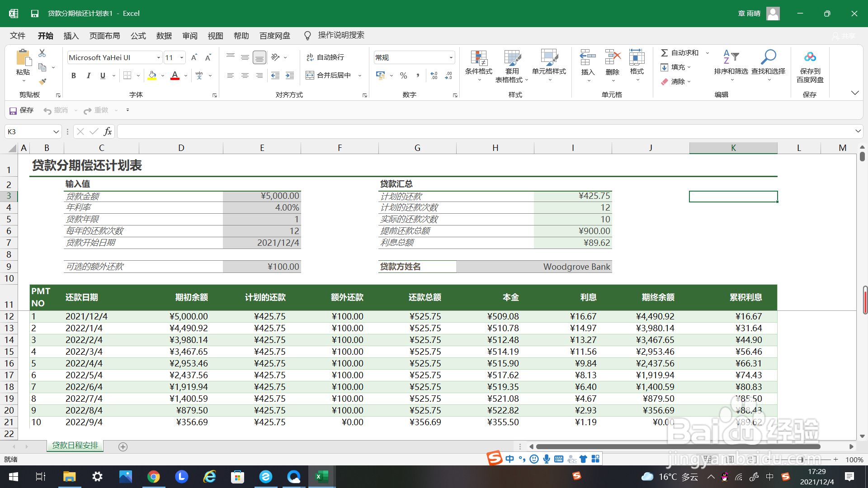The image size is (868, 488).
Task: Open the font name dropdown
Action: pyautogui.click(x=159, y=57)
